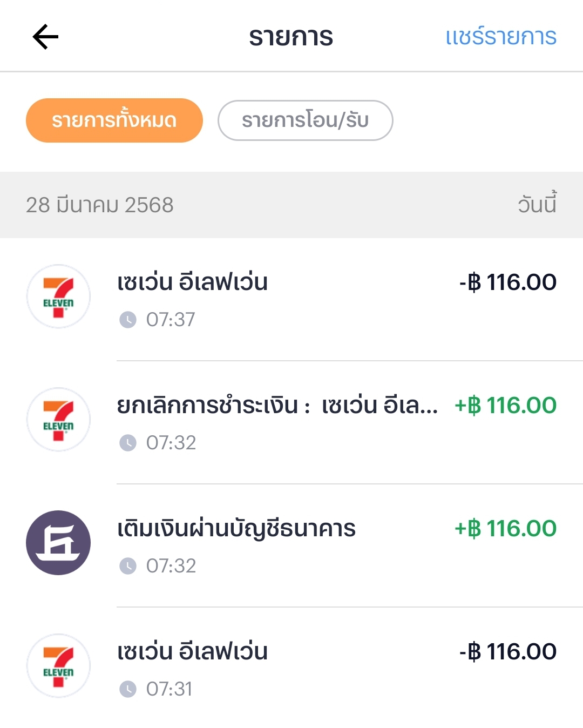Image resolution: width=583 pixels, height=728 pixels.
Task: Open the เติมเงินผ่านบัญชีธนาคาร top-up entry
Action: 291,545
